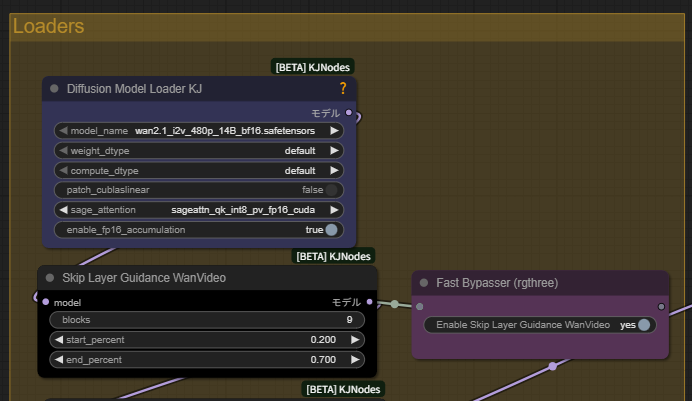Click the blocks input field

point(207,320)
